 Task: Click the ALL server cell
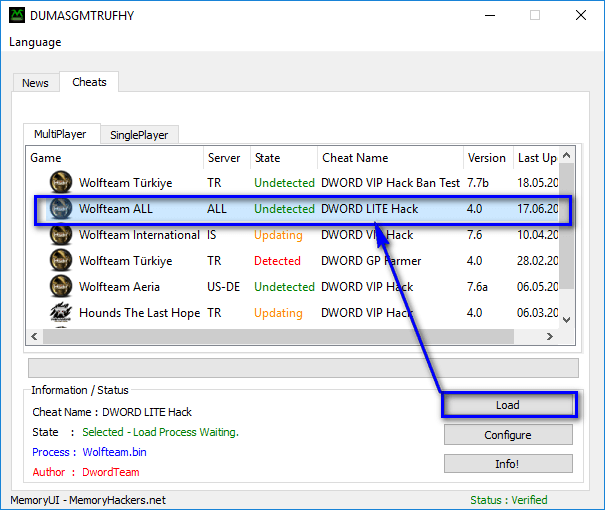click(x=216, y=209)
